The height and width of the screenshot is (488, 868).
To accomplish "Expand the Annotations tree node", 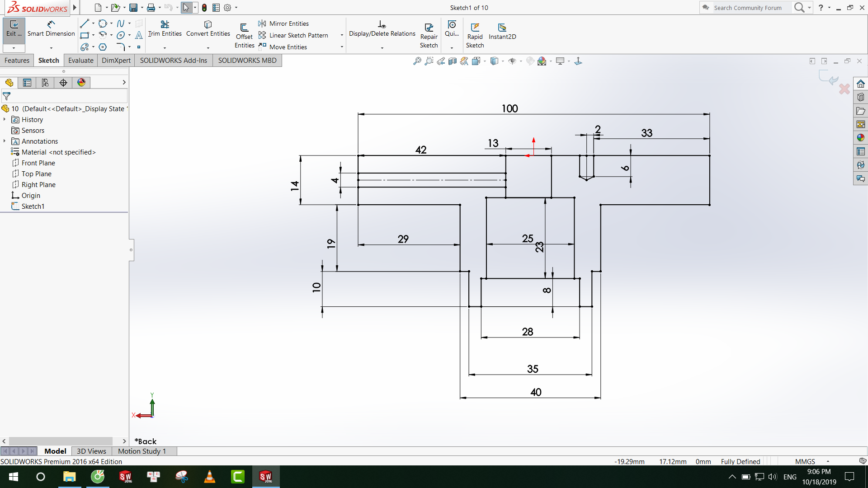I will click(5, 141).
